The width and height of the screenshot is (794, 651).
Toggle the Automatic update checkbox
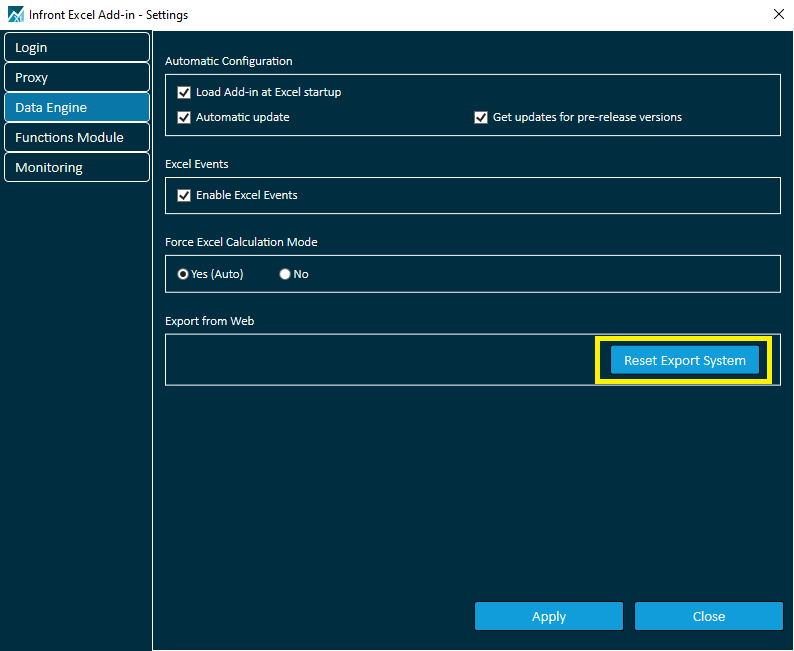pyautogui.click(x=184, y=117)
